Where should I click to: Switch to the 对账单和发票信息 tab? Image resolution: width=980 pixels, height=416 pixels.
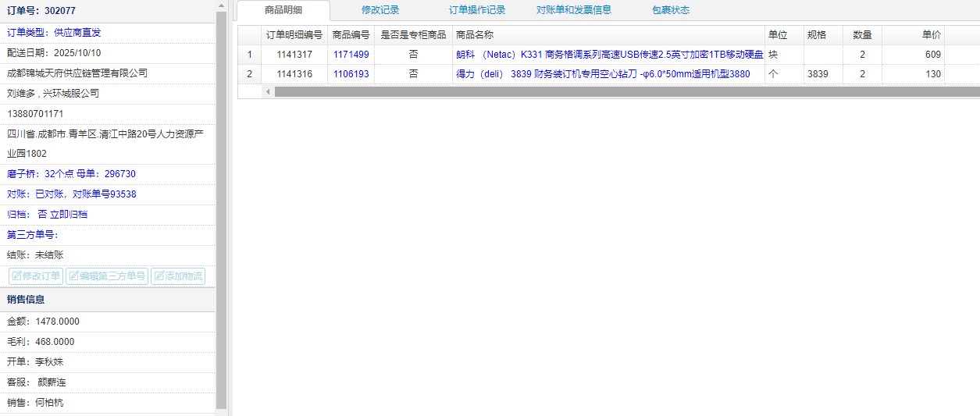pyautogui.click(x=574, y=10)
